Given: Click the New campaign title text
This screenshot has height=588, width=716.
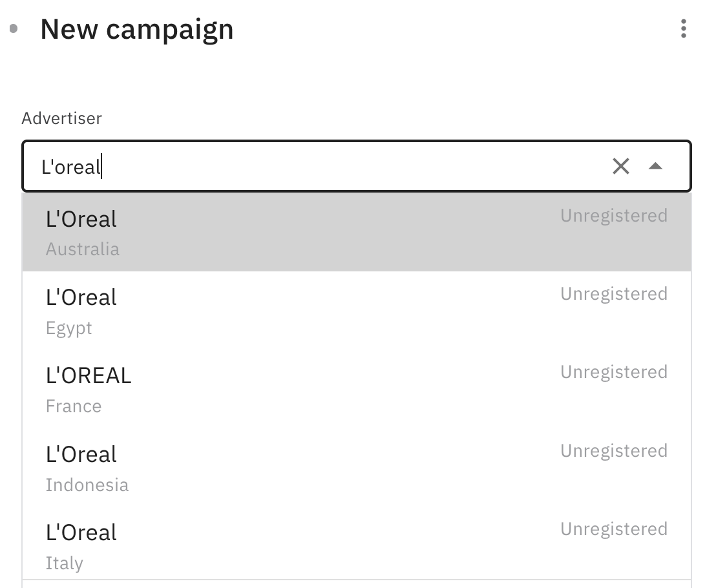Looking at the screenshot, I should coord(137,29).
